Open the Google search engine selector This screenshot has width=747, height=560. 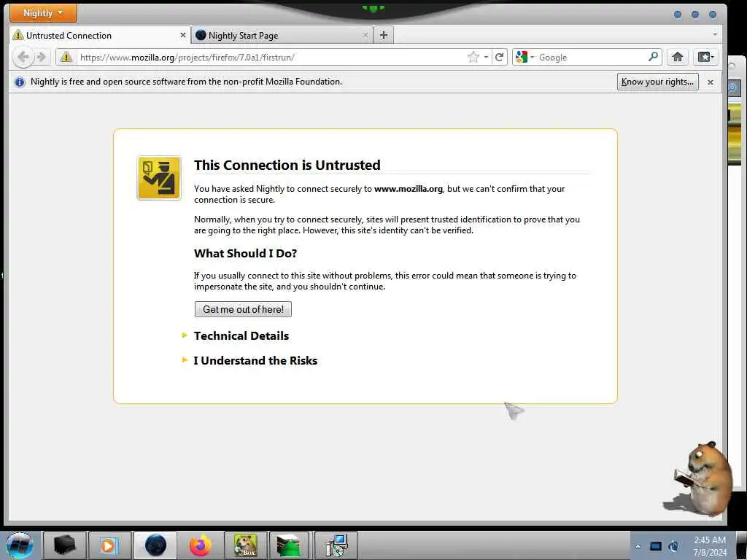coord(525,57)
